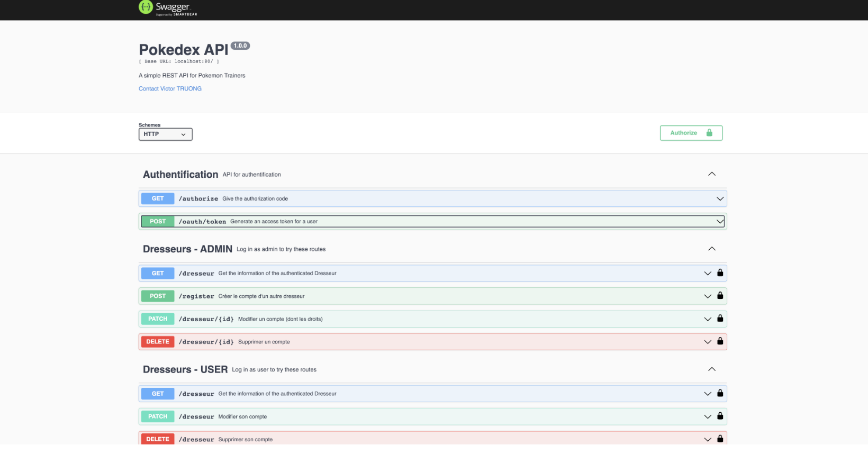Click the GET badge for /authorize
This screenshot has width=868, height=454.
point(158,199)
